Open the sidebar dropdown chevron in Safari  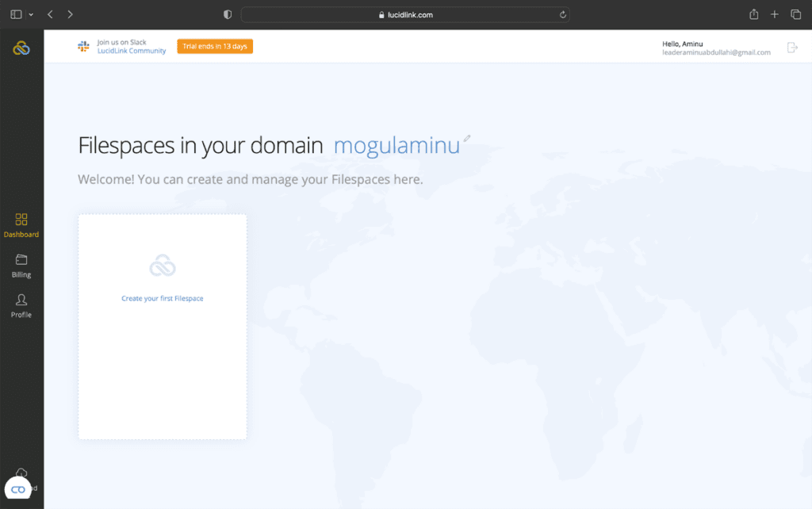coord(31,14)
